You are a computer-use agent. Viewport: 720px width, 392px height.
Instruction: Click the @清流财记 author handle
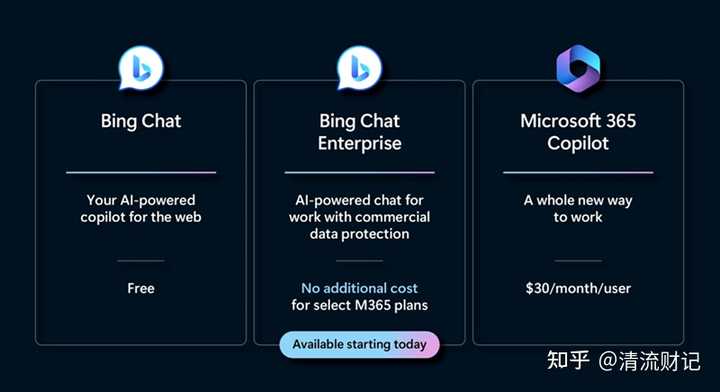point(649,361)
